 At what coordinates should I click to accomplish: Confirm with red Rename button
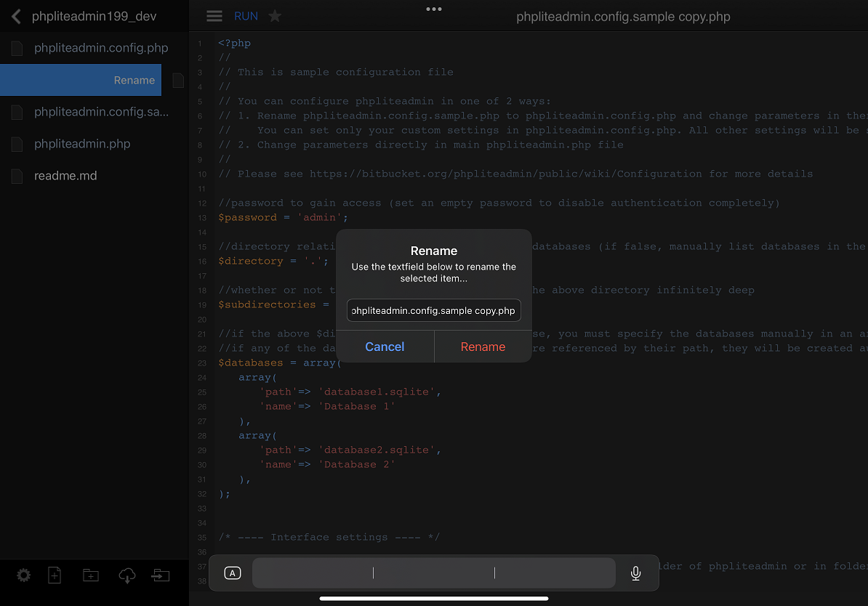click(483, 347)
